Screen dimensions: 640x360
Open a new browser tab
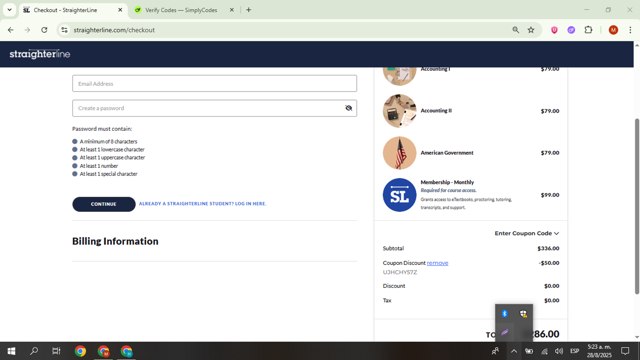pos(249,10)
